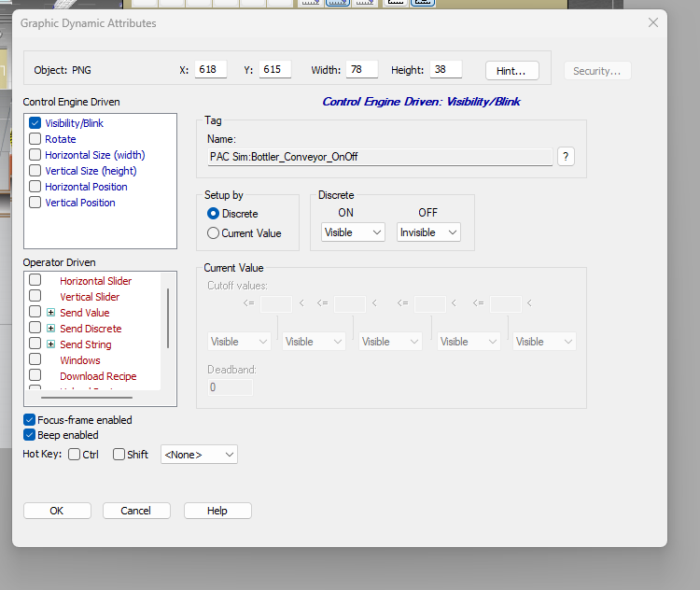Open tag browser with the question mark button
700x590 pixels.
tap(566, 157)
